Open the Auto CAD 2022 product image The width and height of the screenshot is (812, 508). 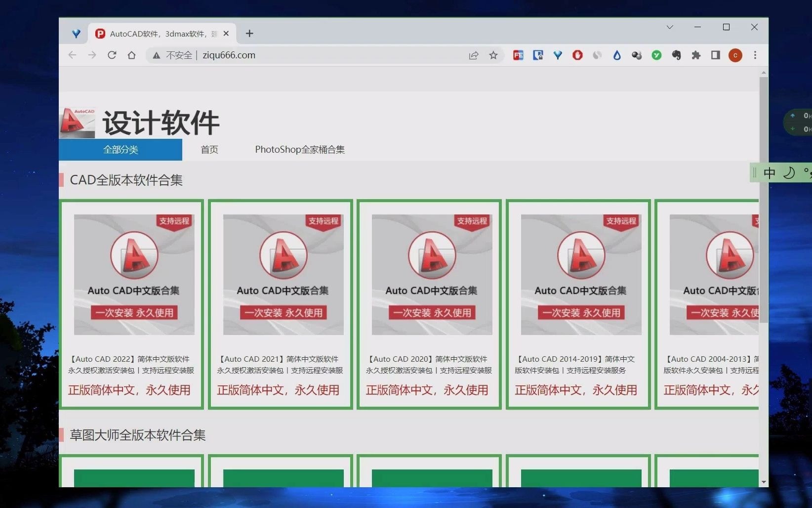134,275
